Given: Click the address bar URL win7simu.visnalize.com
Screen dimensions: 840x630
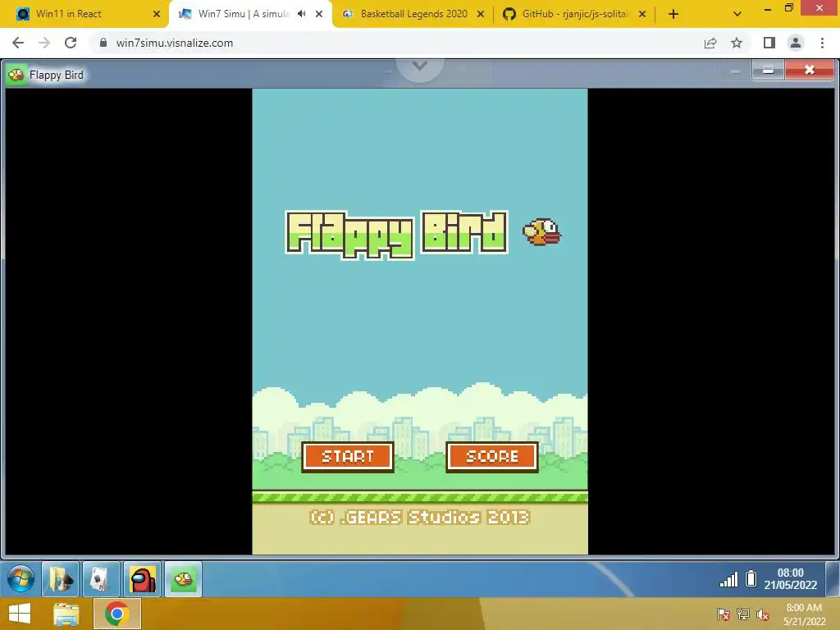Looking at the screenshot, I should pyautogui.click(x=175, y=43).
